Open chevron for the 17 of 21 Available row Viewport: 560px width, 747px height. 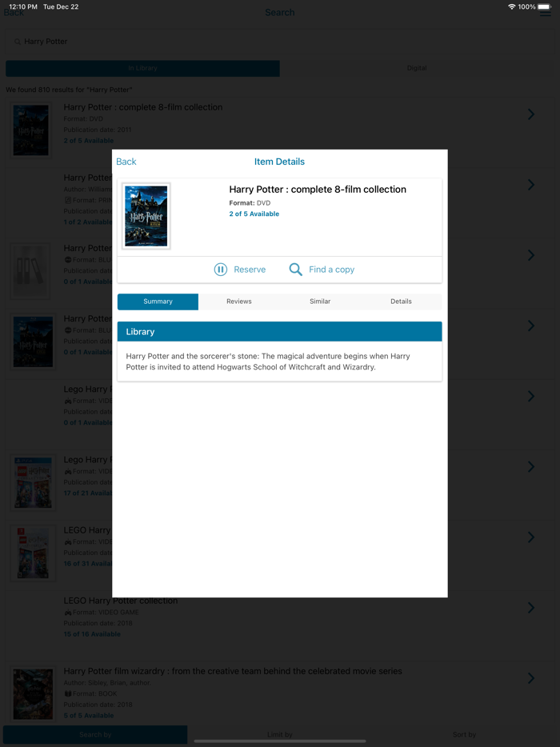(531, 466)
